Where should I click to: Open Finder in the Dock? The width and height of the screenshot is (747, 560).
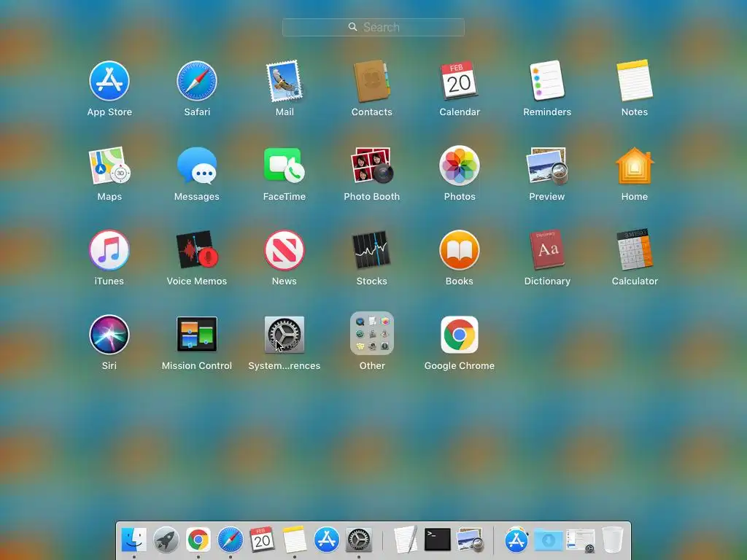click(134, 540)
